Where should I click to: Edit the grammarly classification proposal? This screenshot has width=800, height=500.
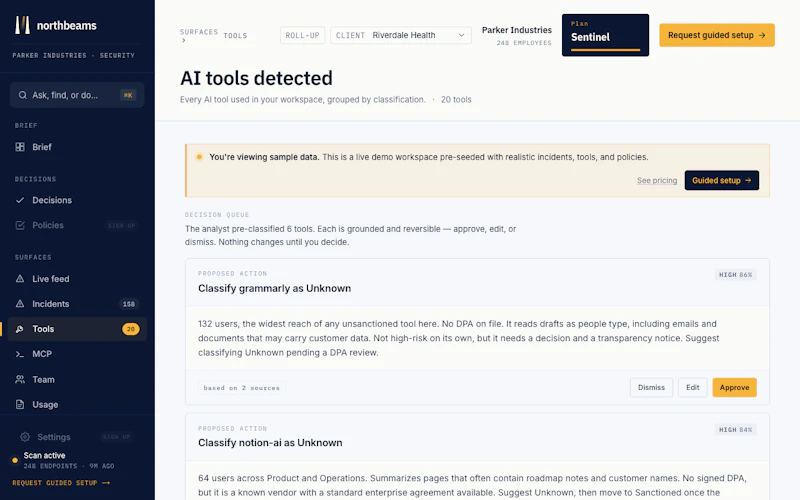click(692, 387)
